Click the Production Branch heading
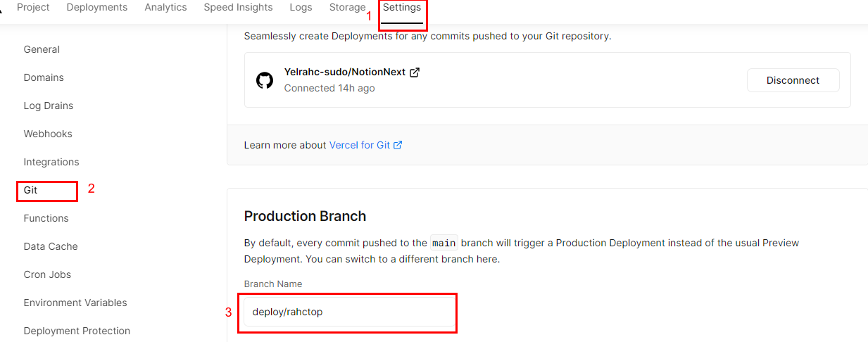 305,216
